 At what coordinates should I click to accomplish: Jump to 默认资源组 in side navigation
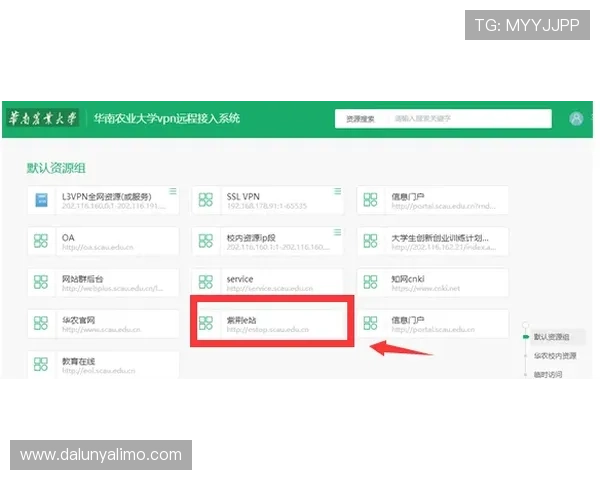click(x=551, y=338)
